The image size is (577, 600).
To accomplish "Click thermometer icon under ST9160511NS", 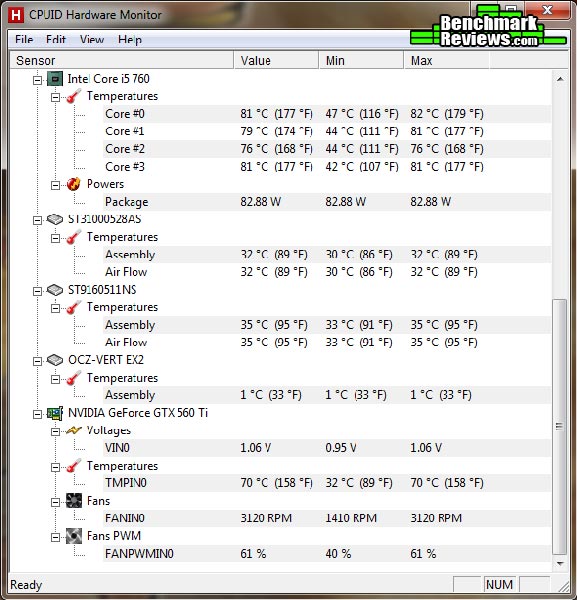I will [x=73, y=308].
